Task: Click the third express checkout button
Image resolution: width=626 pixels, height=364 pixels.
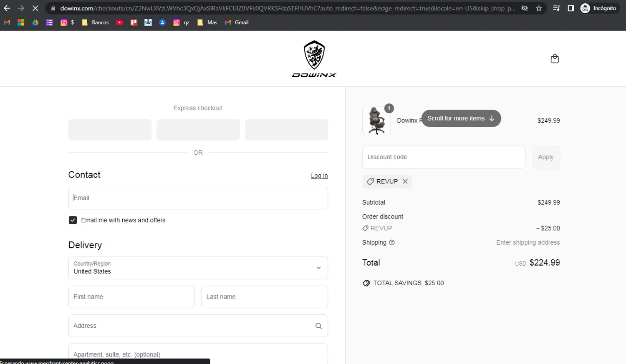Action: (286, 130)
